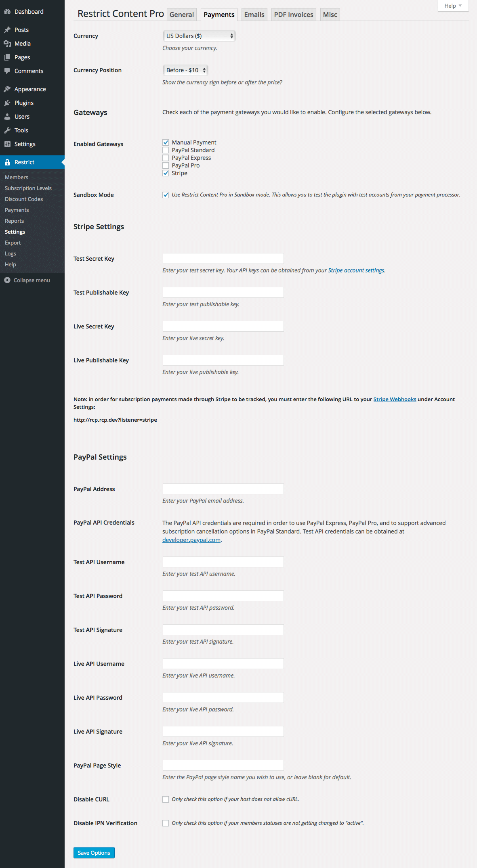Enable the PayPal Standard gateway
This screenshot has height=868, width=477.
click(x=166, y=150)
